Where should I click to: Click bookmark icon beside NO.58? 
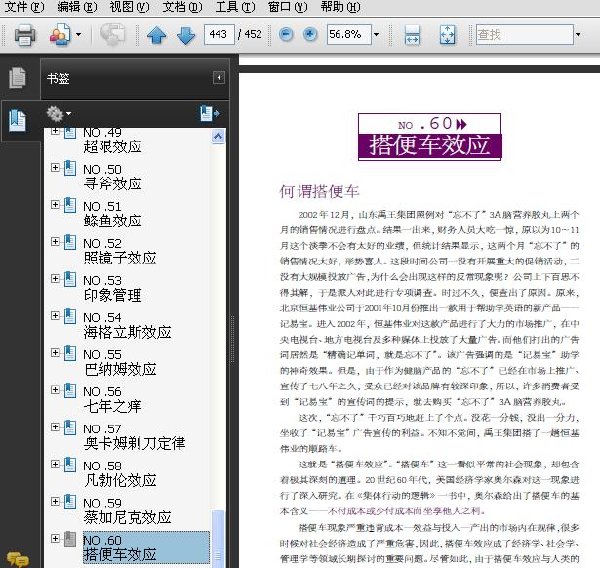[70, 465]
